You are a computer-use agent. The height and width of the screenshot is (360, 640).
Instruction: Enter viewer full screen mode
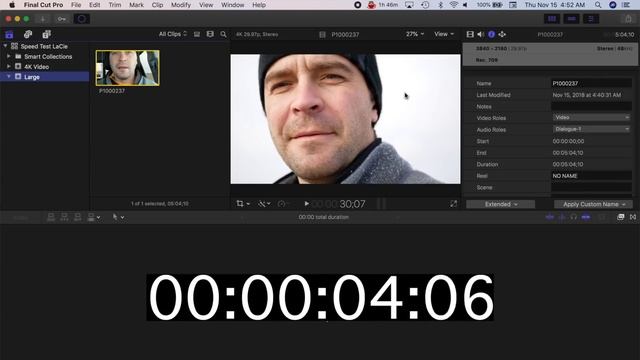[x=453, y=203]
